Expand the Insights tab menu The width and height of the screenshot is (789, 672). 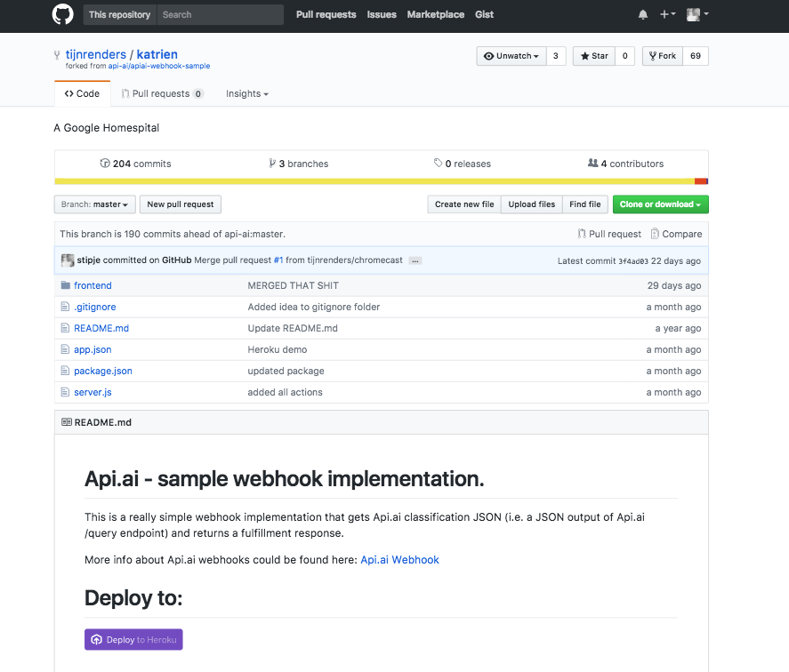246,93
